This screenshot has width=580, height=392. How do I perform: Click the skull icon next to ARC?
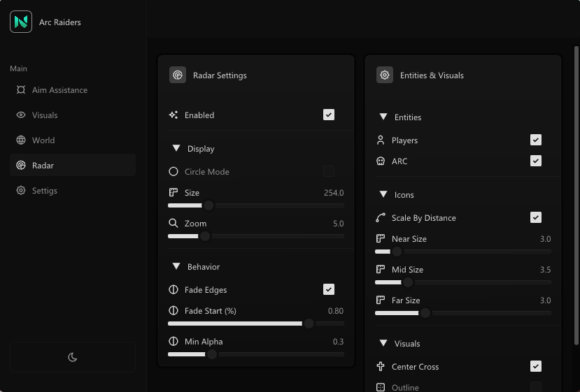381,161
